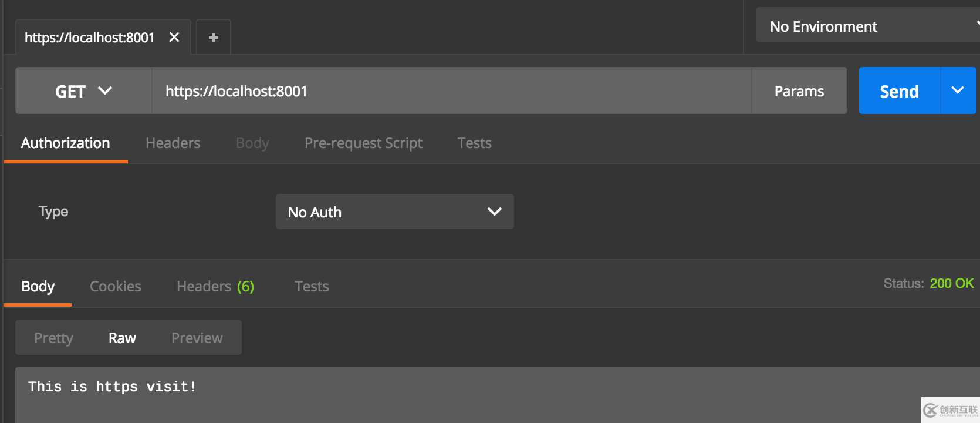This screenshot has width=980, height=423.
Task: Open the GET method dropdown
Action: click(x=83, y=91)
